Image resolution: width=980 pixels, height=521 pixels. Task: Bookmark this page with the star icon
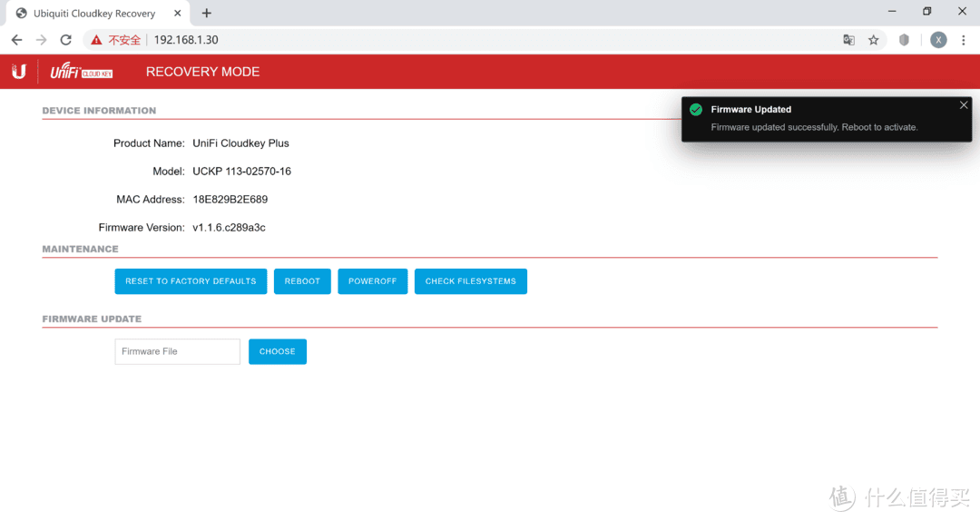[874, 40]
